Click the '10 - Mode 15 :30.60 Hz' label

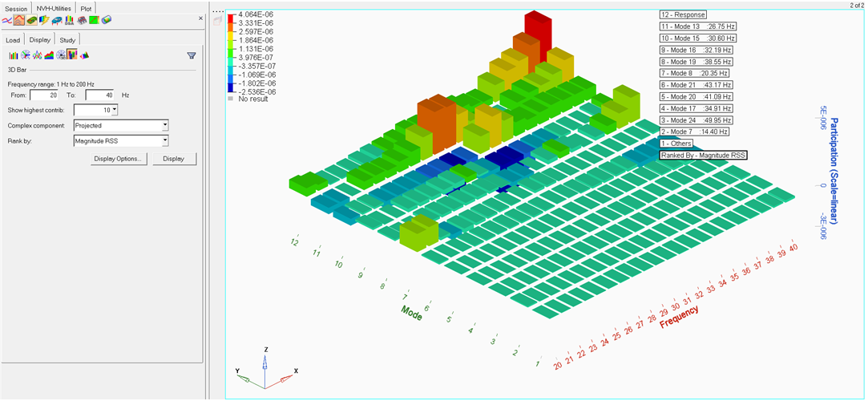tap(698, 38)
